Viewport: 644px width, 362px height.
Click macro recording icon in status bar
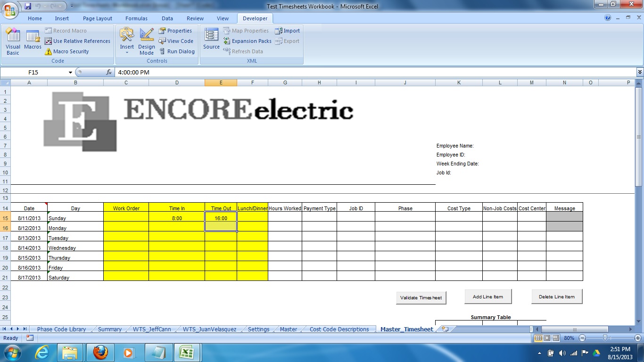[30, 338]
